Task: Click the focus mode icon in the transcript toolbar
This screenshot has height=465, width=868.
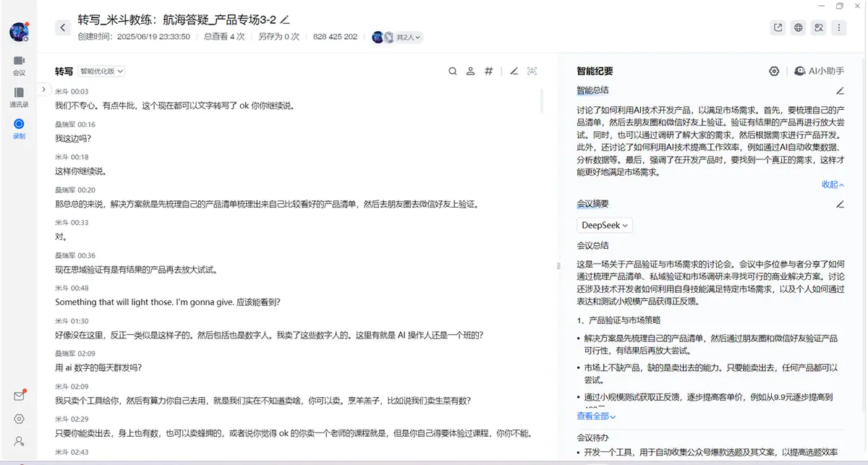Action: click(532, 71)
